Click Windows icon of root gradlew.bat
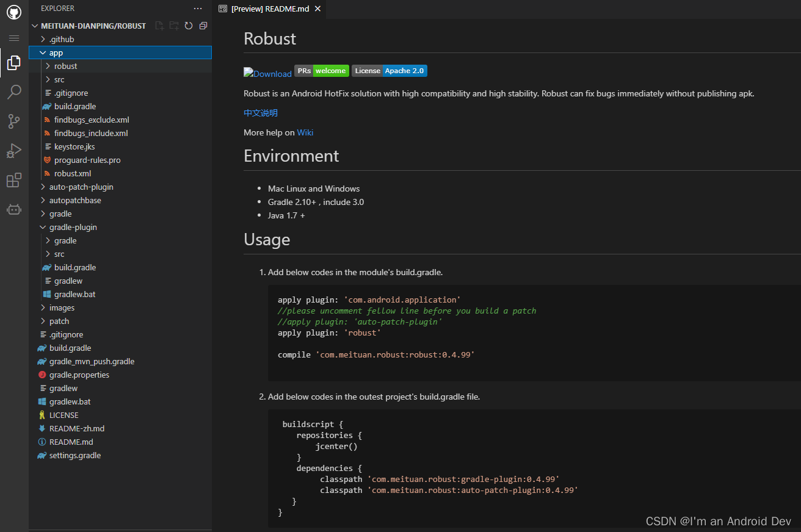801x532 pixels. click(x=42, y=401)
